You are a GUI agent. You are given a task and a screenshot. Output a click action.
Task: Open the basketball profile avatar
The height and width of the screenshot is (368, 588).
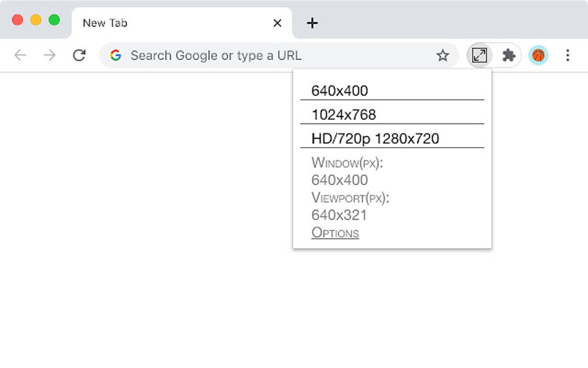(x=538, y=55)
